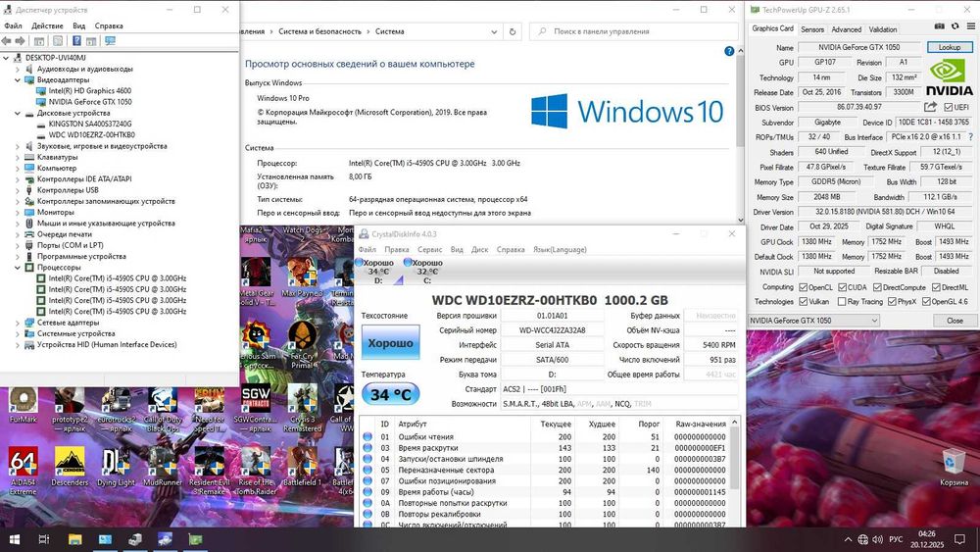This screenshot has height=552, width=980.
Task: Toggle Ray Tracing checkbox in GPU-Z
Action: (x=842, y=302)
